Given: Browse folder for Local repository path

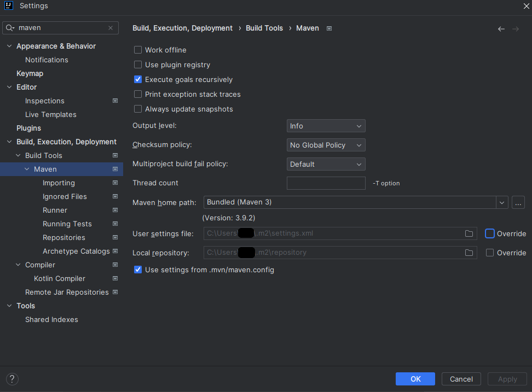Looking at the screenshot, I should 469,253.
